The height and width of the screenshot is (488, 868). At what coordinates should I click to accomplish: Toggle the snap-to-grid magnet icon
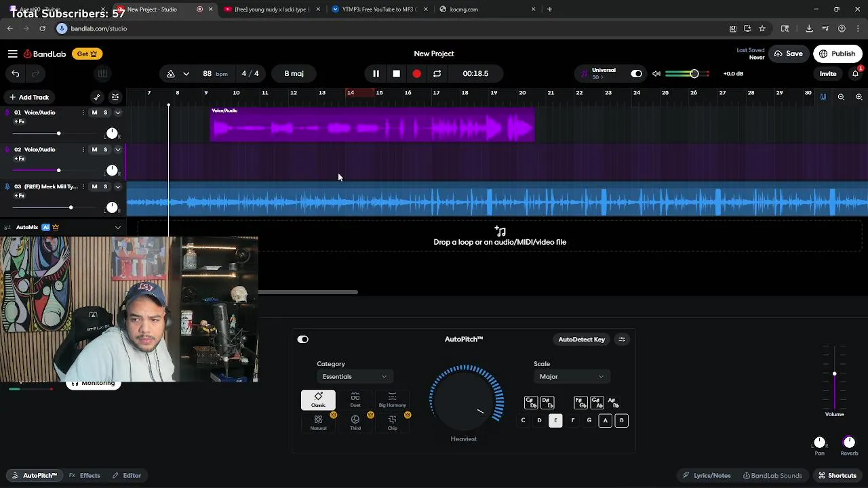tap(823, 97)
